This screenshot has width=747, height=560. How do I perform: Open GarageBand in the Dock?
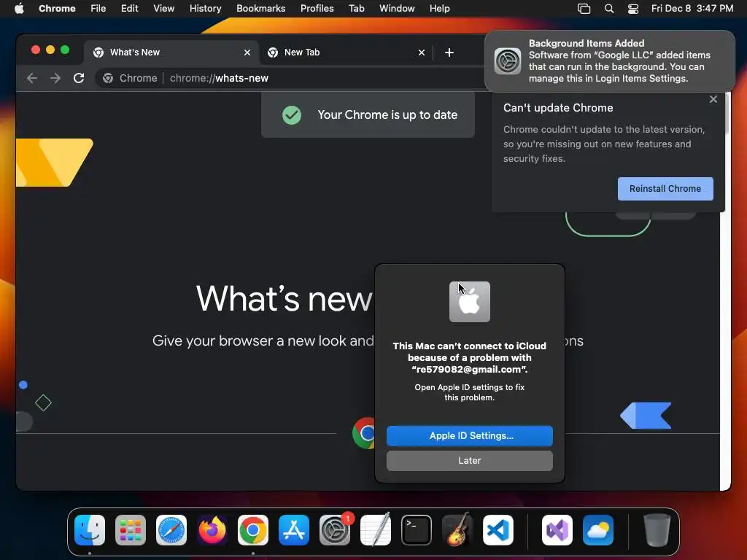click(457, 529)
